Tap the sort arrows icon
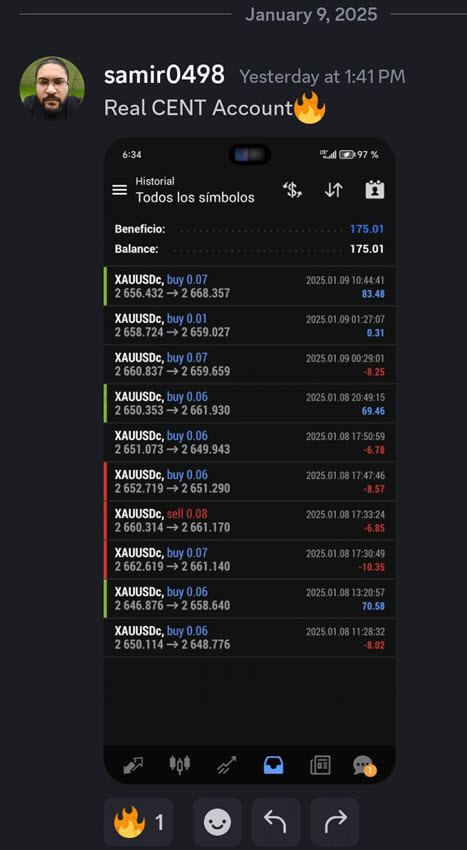467x850 pixels. pyautogui.click(x=334, y=190)
